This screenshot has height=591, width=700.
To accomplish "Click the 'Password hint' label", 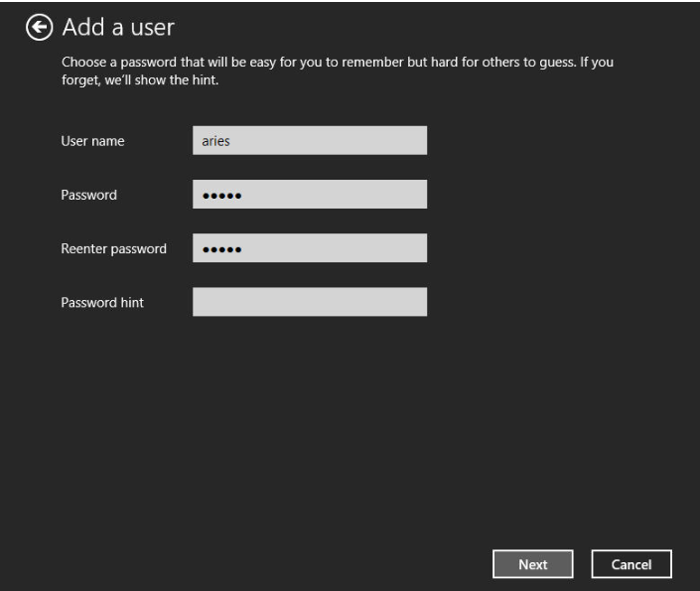I will click(x=102, y=303).
